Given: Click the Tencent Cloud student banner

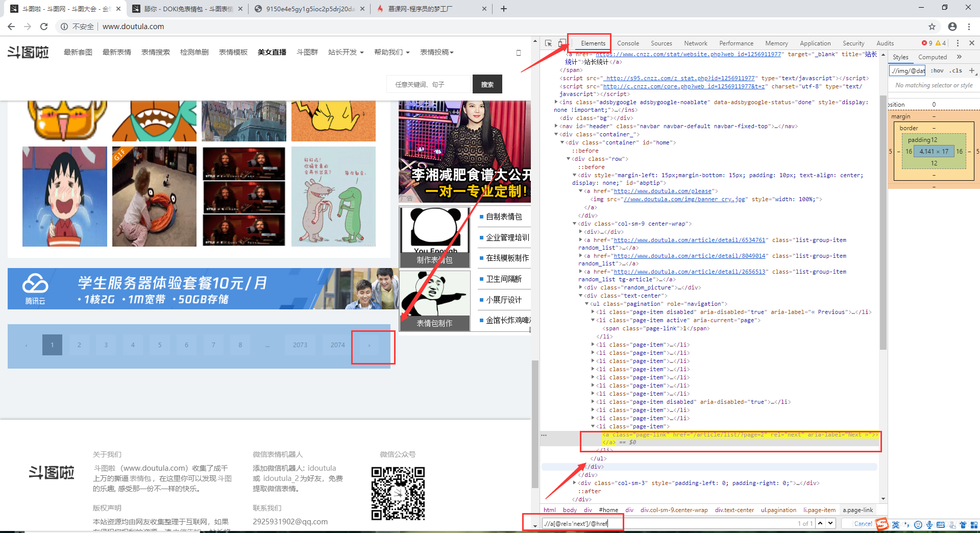Looking at the screenshot, I should (203, 289).
